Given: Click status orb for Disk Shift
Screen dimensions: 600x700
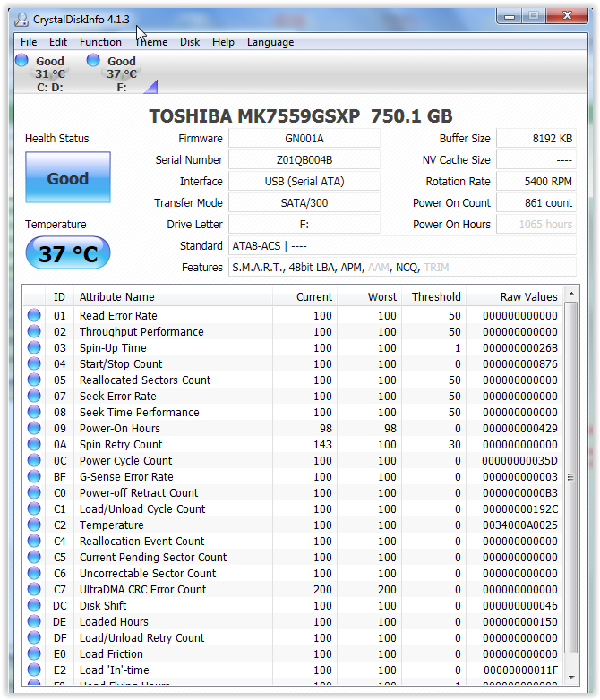Looking at the screenshot, I should coord(34,605).
